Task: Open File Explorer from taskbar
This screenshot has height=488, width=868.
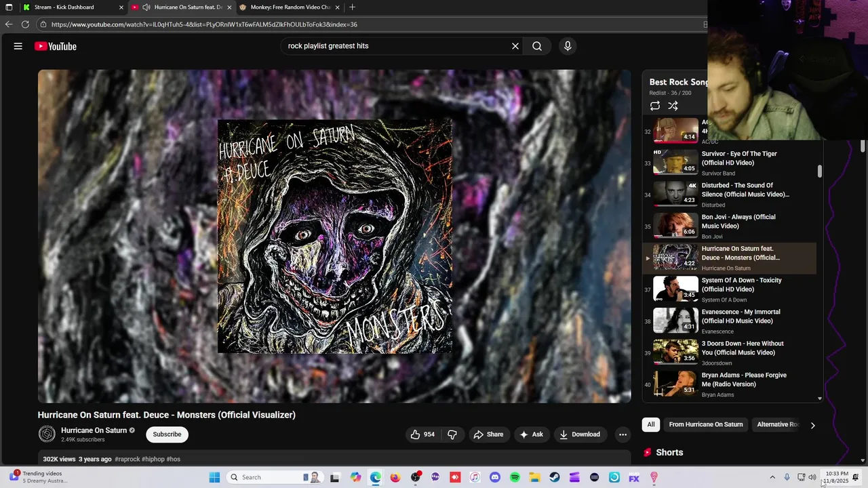Action: point(534,477)
